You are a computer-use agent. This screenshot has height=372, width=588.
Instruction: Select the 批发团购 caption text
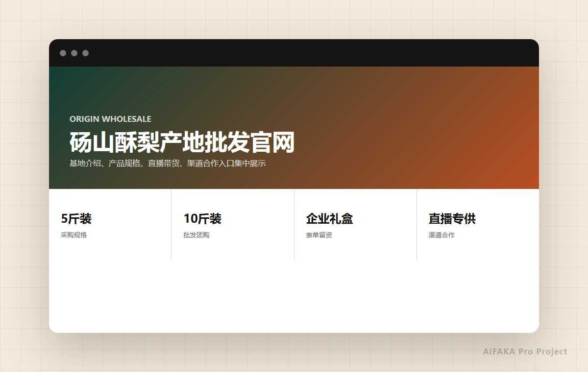[196, 235]
